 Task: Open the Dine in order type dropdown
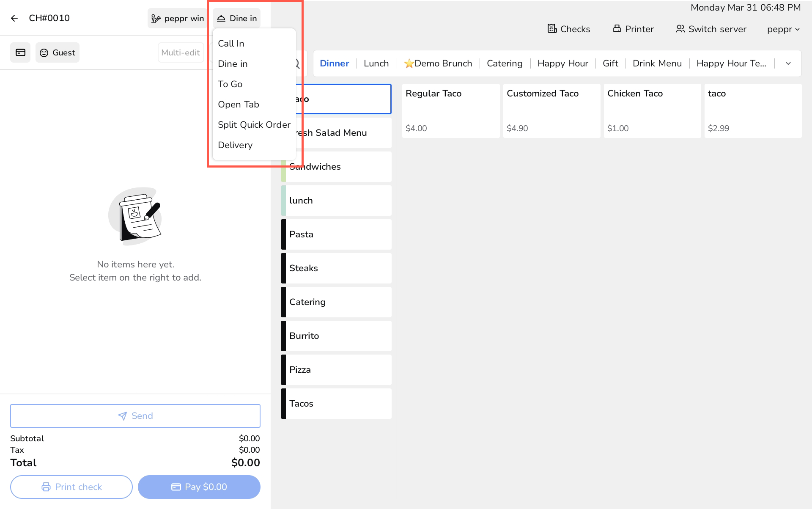[x=237, y=18]
